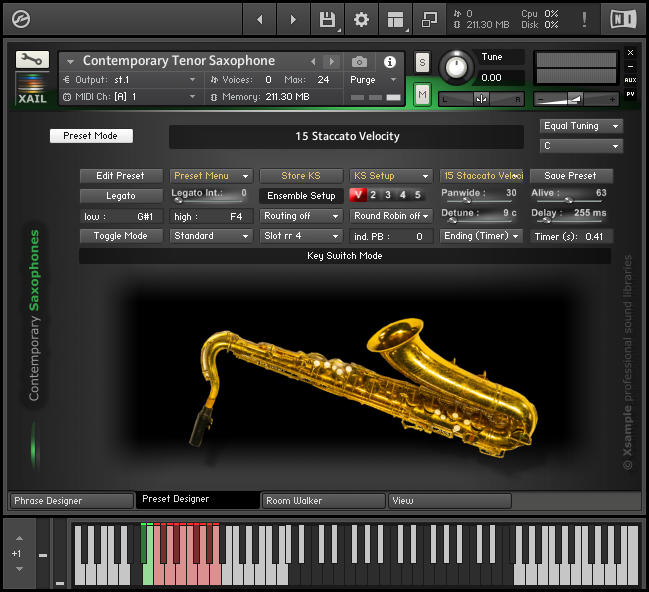This screenshot has height=592, width=649.
Task: Adjust the Alive slider
Action: tap(568, 201)
